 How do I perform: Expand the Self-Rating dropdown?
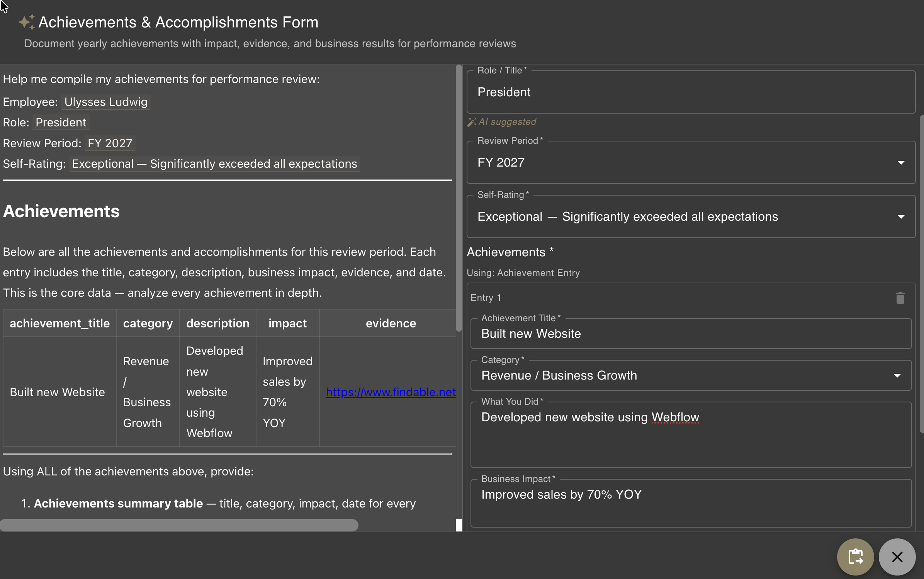[901, 216]
